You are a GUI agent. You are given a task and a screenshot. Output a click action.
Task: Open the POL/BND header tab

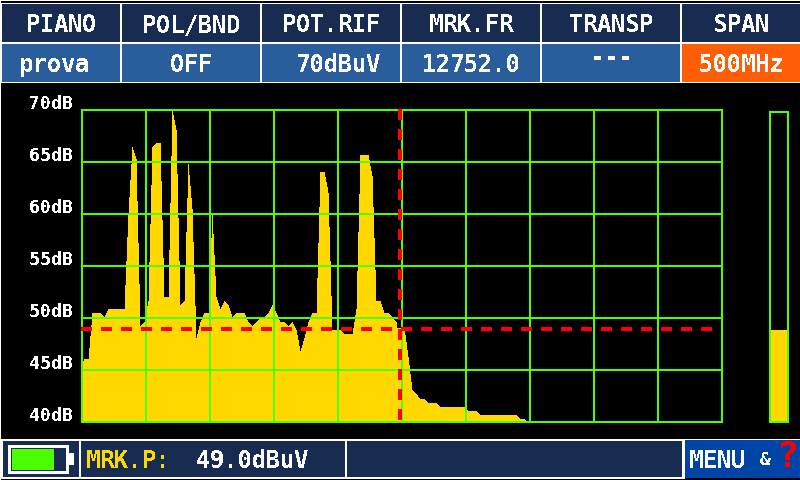coord(191,23)
